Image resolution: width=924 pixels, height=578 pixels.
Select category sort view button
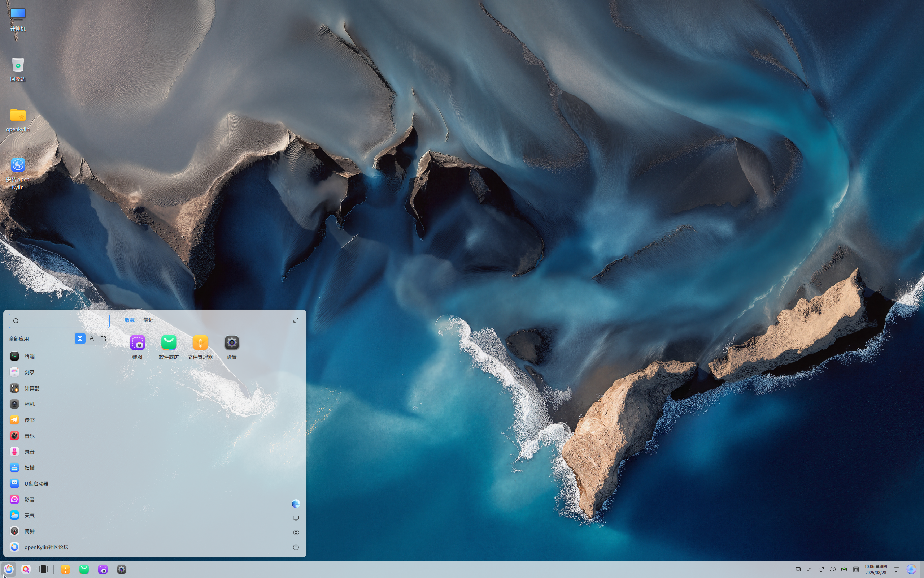(103, 338)
